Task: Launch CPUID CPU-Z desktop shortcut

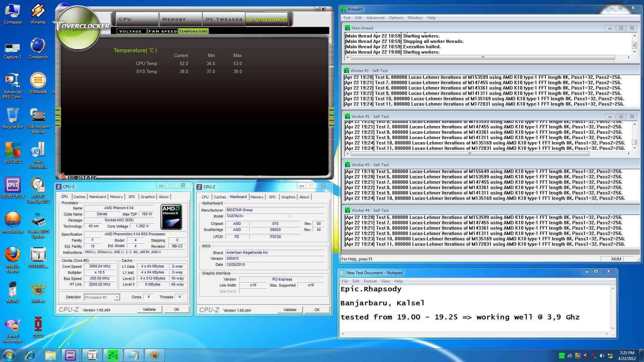Action: pos(13,188)
